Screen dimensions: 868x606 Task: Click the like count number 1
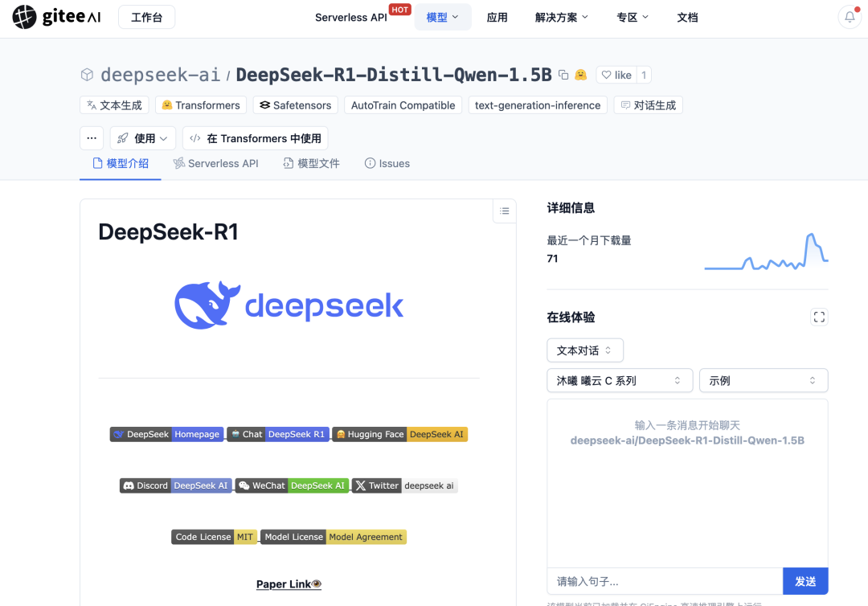tap(644, 75)
